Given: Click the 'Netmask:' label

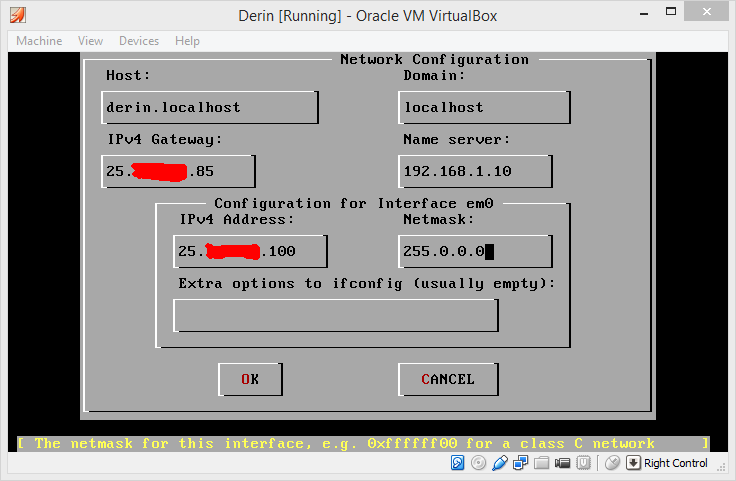Looking at the screenshot, I should [x=439, y=219].
